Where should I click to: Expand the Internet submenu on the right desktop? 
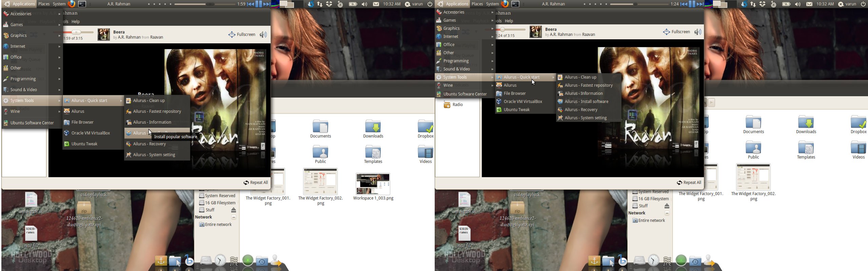(x=465, y=37)
